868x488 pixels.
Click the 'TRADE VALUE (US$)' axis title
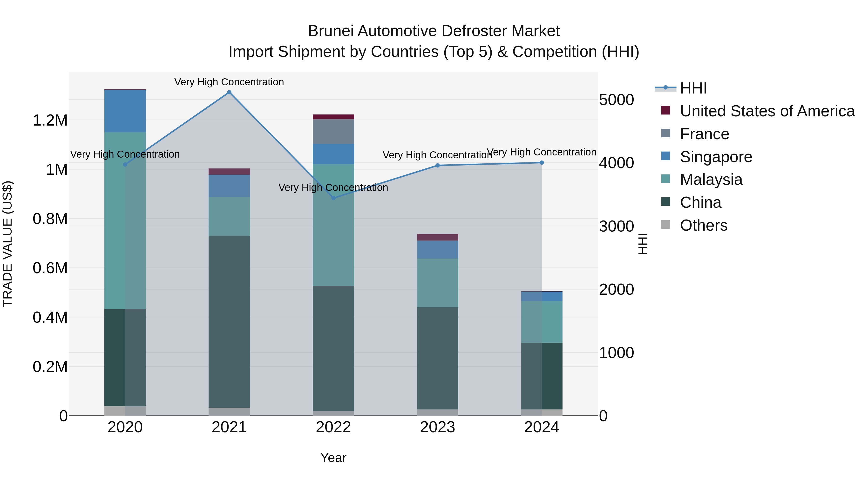pyautogui.click(x=7, y=244)
